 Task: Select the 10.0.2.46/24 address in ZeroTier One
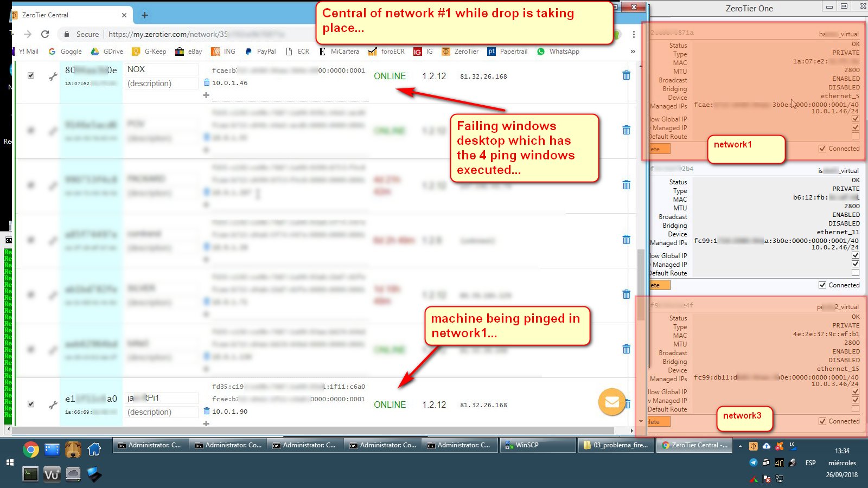point(835,247)
